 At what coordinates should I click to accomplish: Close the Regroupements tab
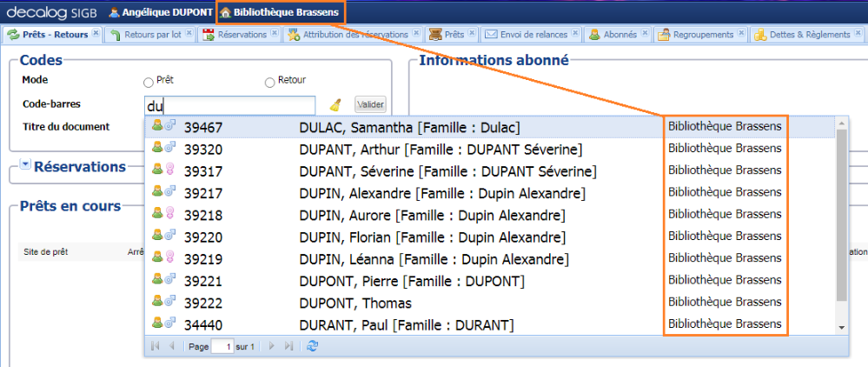pos(741,33)
